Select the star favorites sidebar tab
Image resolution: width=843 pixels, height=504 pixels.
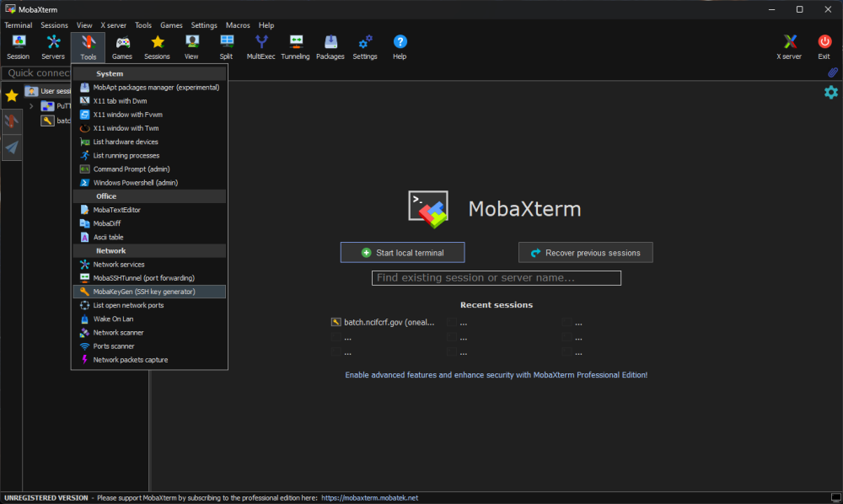pyautogui.click(x=12, y=95)
